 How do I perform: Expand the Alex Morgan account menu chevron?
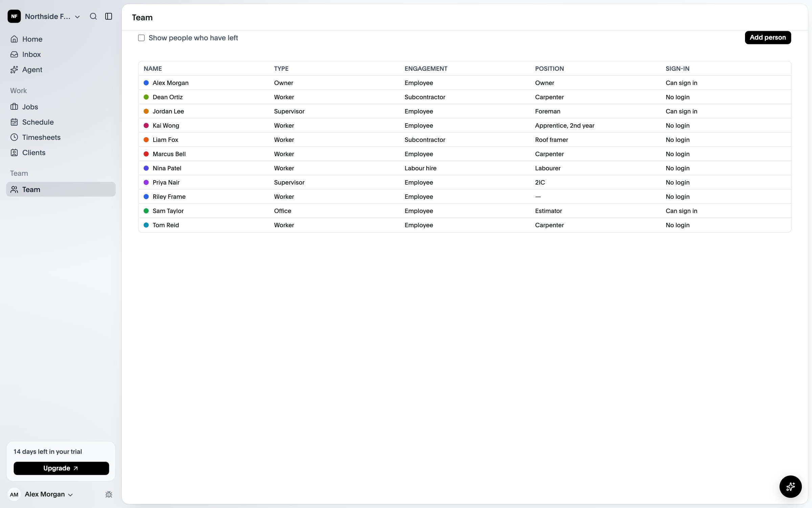point(70,495)
